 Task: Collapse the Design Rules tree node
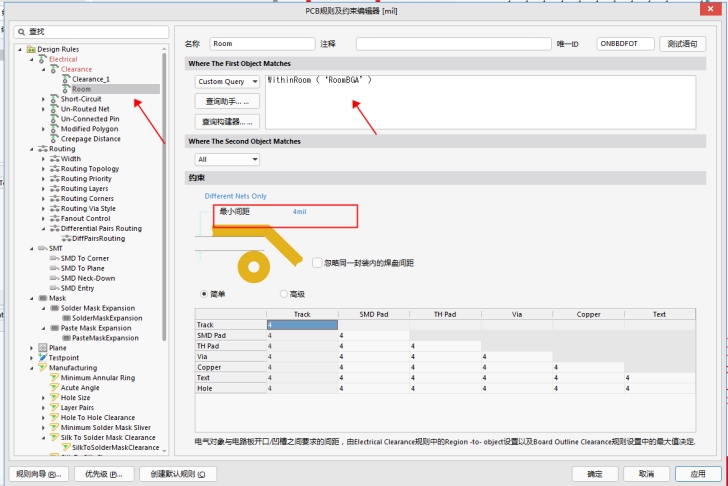(x=20, y=49)
